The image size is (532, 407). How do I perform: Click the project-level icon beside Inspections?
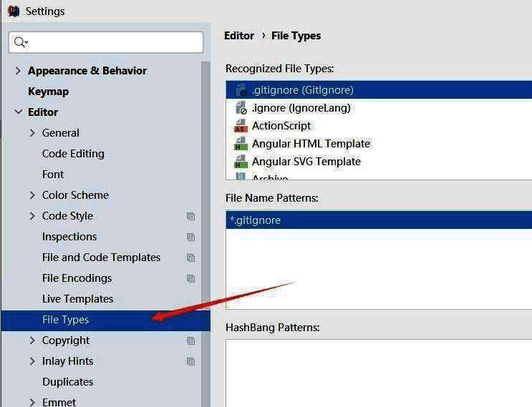[190, 237]
